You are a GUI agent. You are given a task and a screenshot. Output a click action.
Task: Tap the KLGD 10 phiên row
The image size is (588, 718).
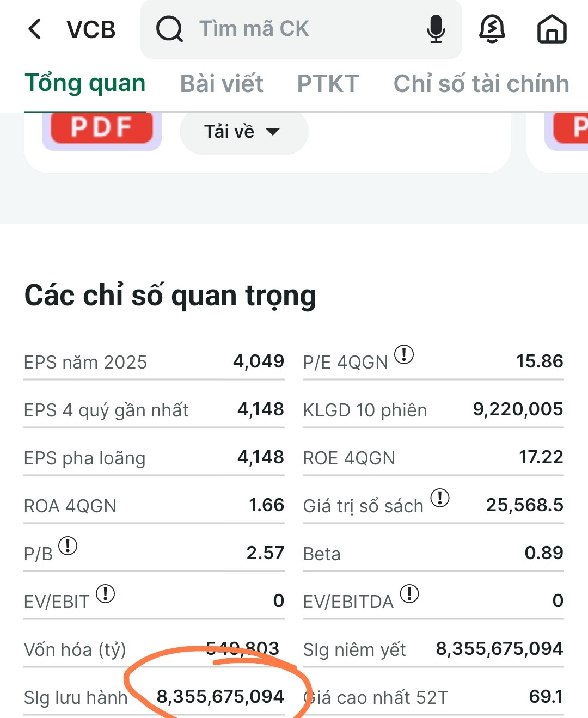tap(433, 410)
